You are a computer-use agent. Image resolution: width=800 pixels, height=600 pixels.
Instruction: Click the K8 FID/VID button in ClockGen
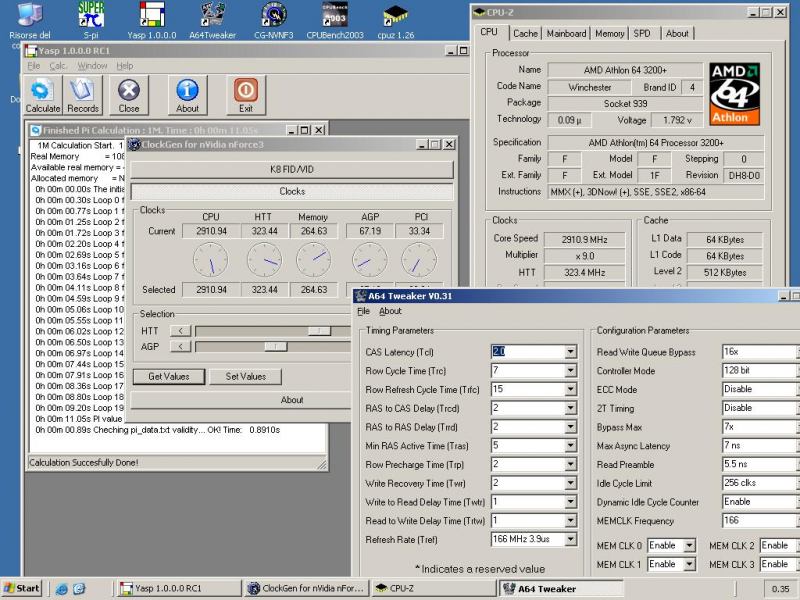(x=292, y=169)
